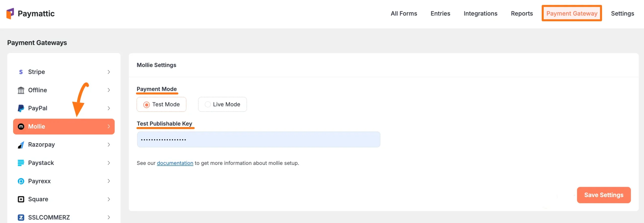The width and height of the screenshot is (644, 223).
Task: Open the Entries menu
Action: point(440,14)
